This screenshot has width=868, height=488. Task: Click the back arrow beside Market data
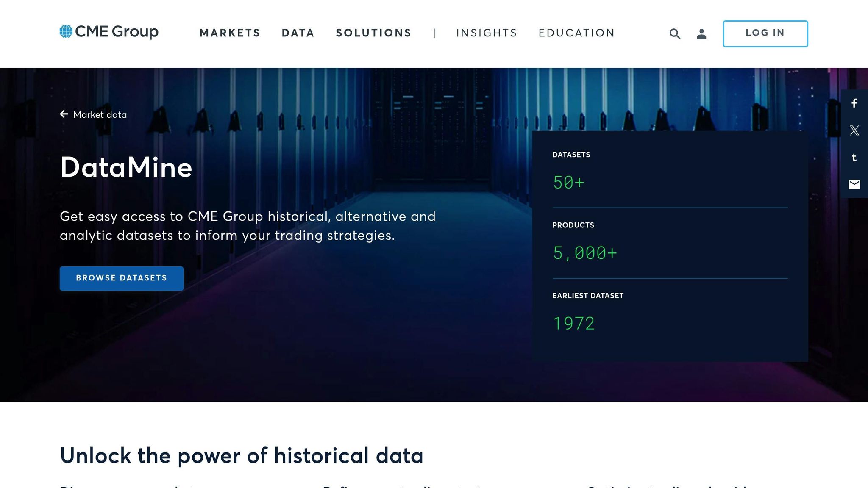coord(64,114)
